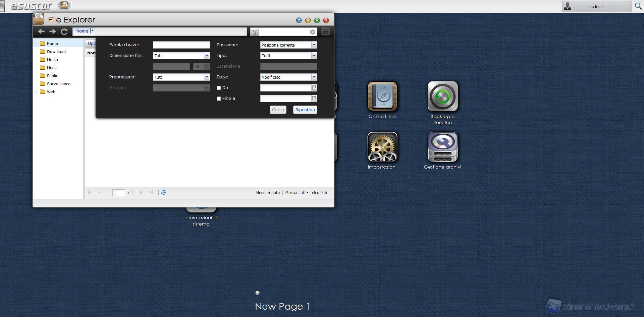The image size is (644, 317).
Task: Click the Ripristina button
Action: click(305, 110)
